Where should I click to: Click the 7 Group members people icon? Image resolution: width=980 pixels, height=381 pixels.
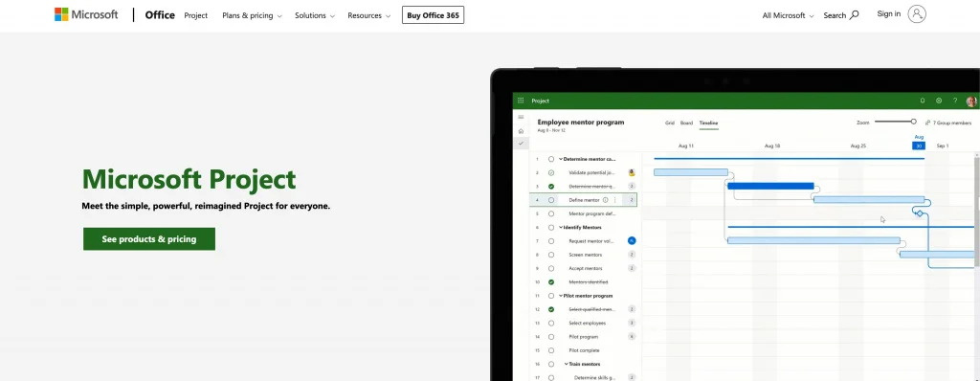927,123
